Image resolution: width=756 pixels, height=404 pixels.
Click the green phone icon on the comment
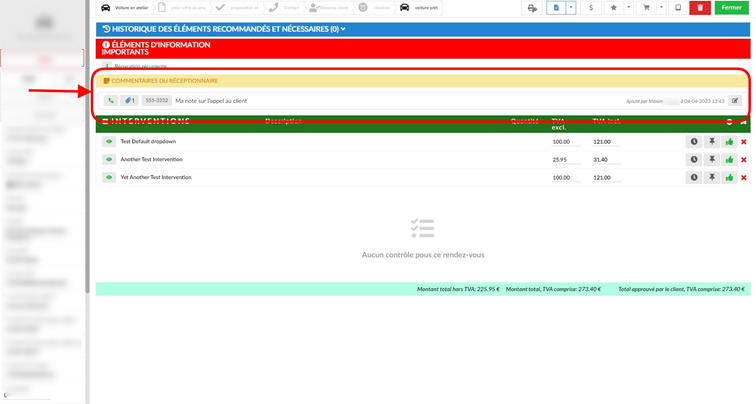coord(111,101)
